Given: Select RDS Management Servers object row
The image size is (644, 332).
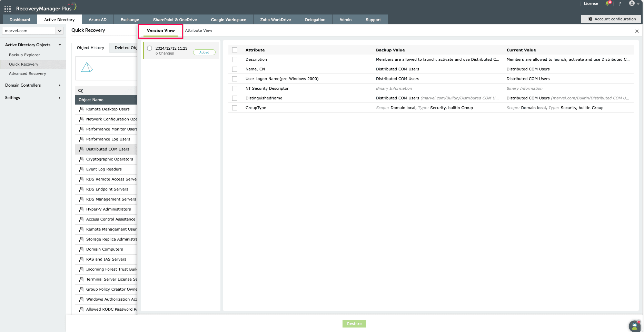Looking at the screenshot, I should (x=106, y=199).
